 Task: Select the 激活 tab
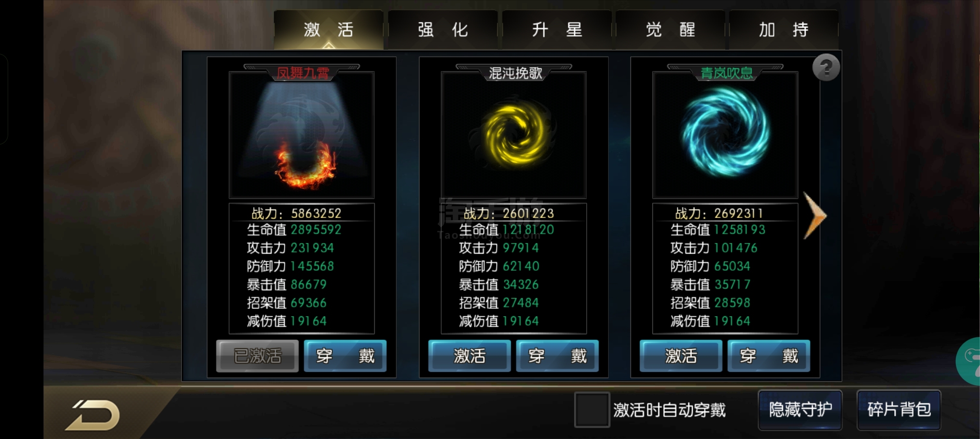click(x=329, y=30)
